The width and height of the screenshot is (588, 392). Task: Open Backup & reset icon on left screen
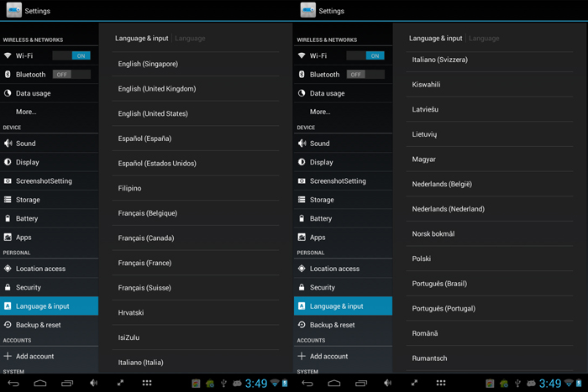click(x=8, y=325)
